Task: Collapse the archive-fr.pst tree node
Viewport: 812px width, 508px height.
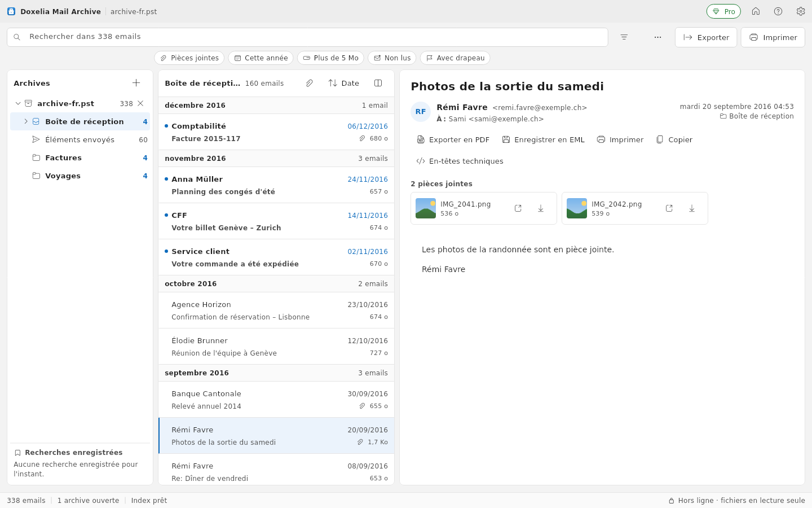Action: 18,103
